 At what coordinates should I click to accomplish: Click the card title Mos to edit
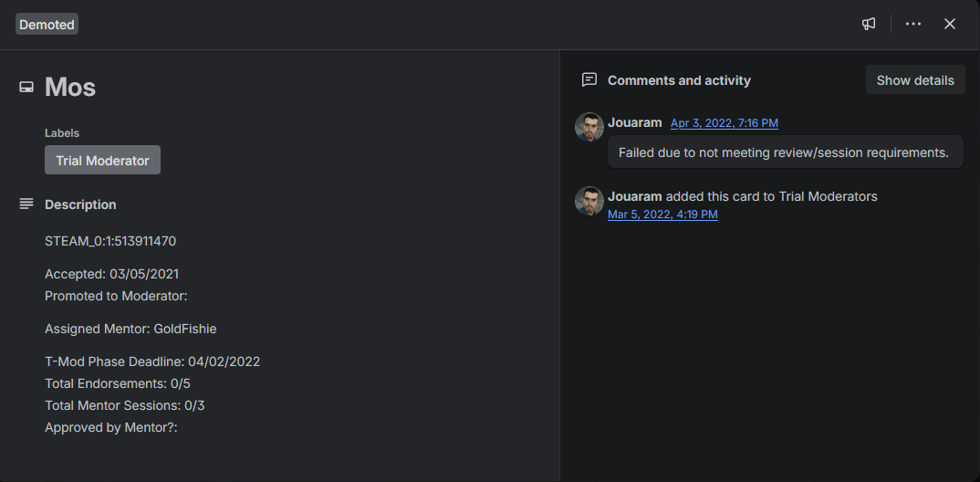(70, 88)
